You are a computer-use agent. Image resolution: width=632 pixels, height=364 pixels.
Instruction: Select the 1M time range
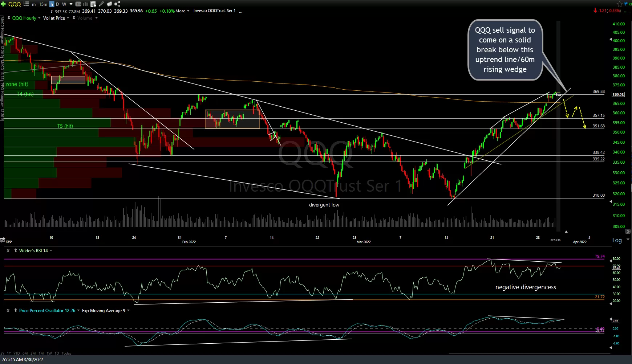(41, 353)
